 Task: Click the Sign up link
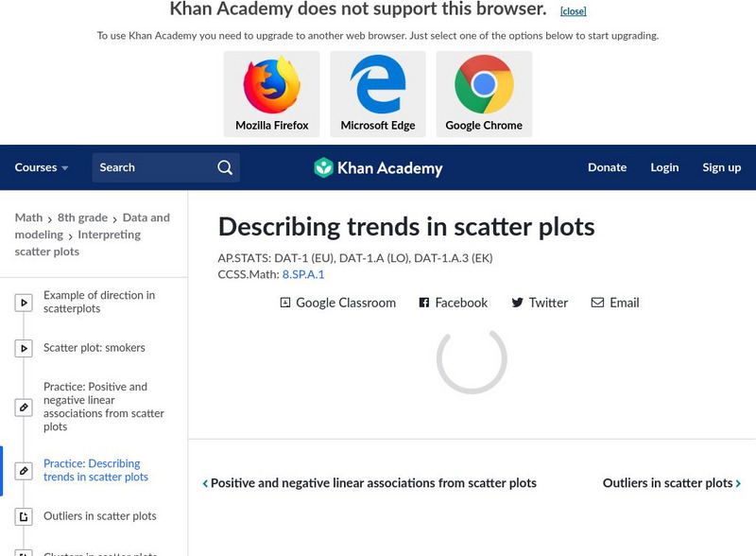(x=721, y=167)
